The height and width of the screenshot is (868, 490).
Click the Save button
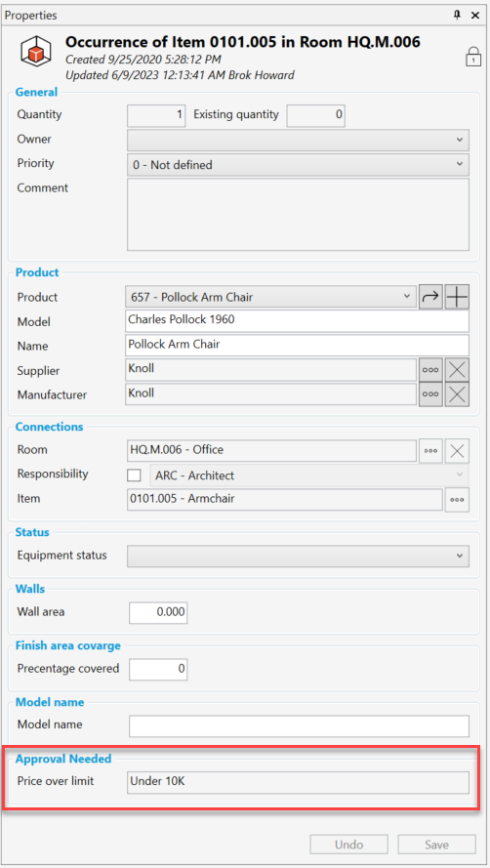point(436,845)
